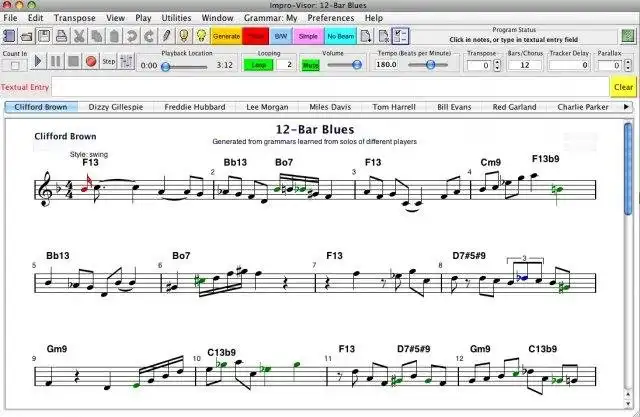Open the Transpose menu
The height and width of the screenshot is (417, 640).
coord(75,18)
